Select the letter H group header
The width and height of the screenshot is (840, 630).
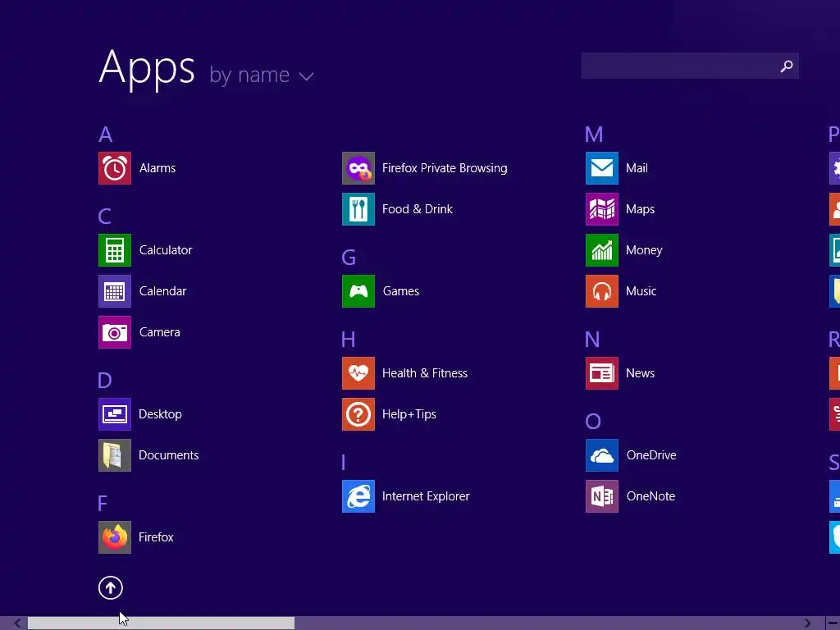pos(348,340)
